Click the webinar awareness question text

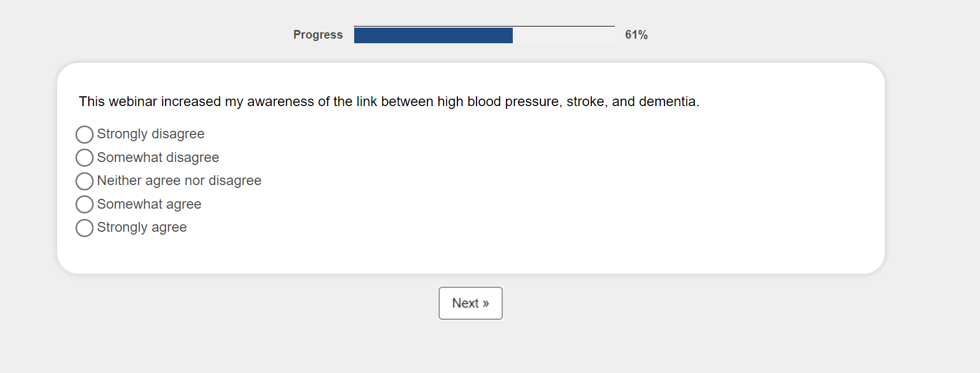point(389,101)
